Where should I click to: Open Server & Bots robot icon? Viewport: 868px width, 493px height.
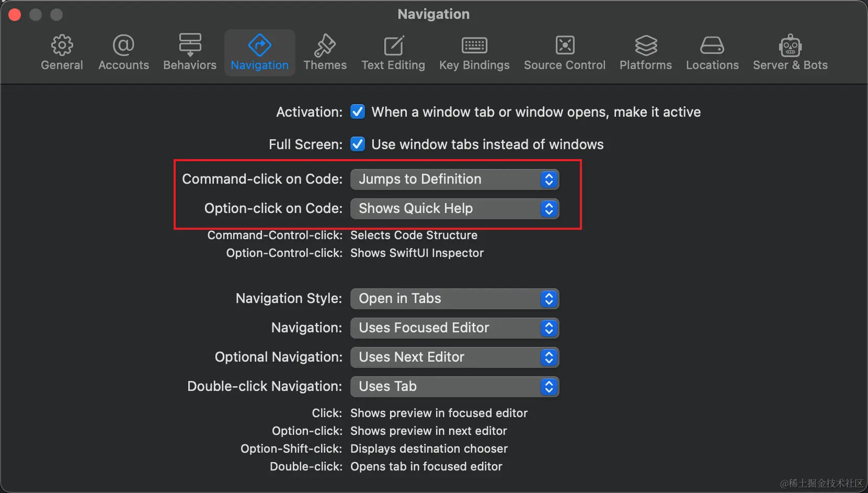click(790, 46)
